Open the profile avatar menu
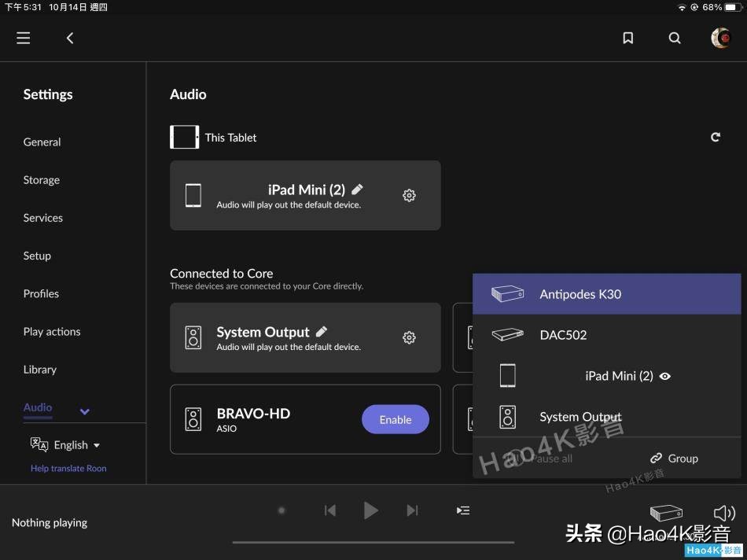The width and height of the screenshot is (747, 560). [x=720, y=37]
